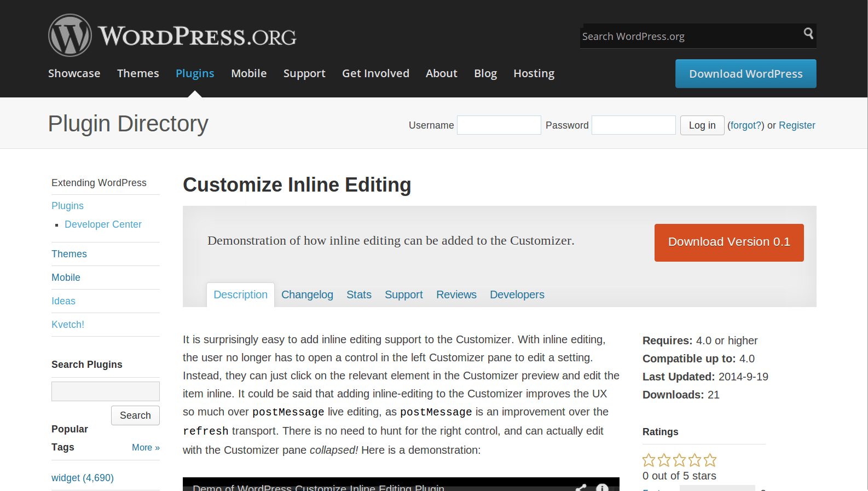Image resolution: width=868 pixels, height=491 pixels.
Task: Click the Log in button
Action: (702, 125)
